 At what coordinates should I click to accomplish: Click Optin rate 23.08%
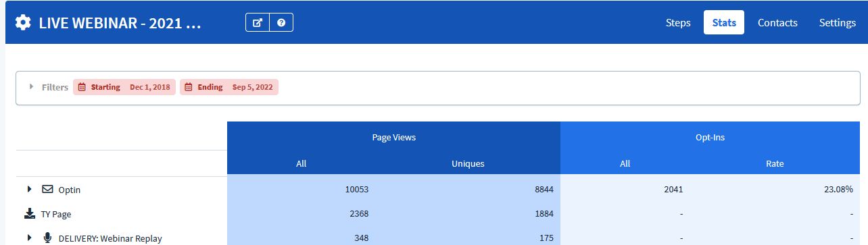(838, 190)
